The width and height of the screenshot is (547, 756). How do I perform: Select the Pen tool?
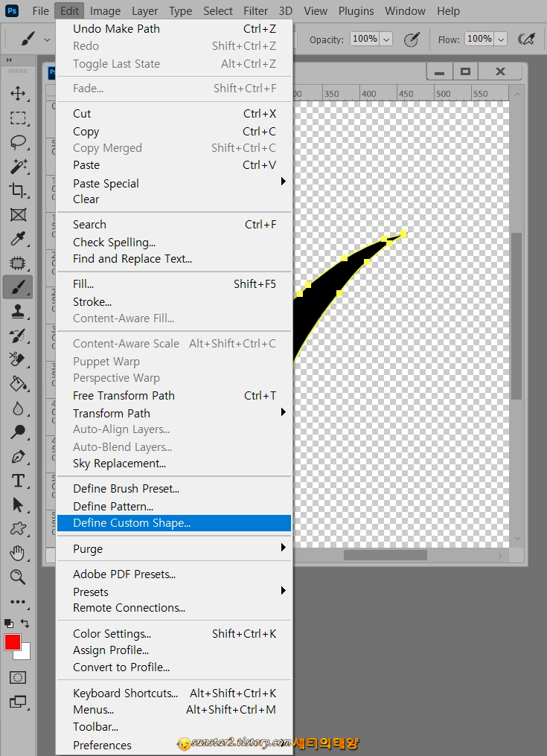click(x=18, y=456)
